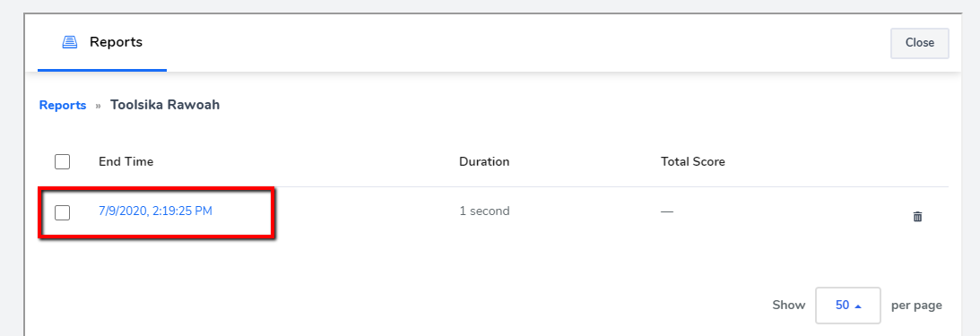Image resolution: width=980 pixels, height=336 pixels.
Task: Close the Reports dialog
Action: 919,43
